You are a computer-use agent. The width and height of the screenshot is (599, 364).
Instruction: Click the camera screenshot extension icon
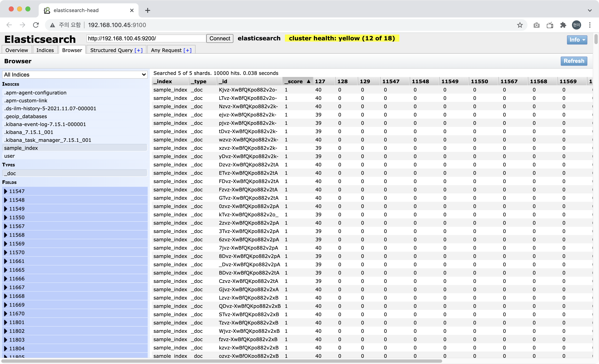(537, 25)
